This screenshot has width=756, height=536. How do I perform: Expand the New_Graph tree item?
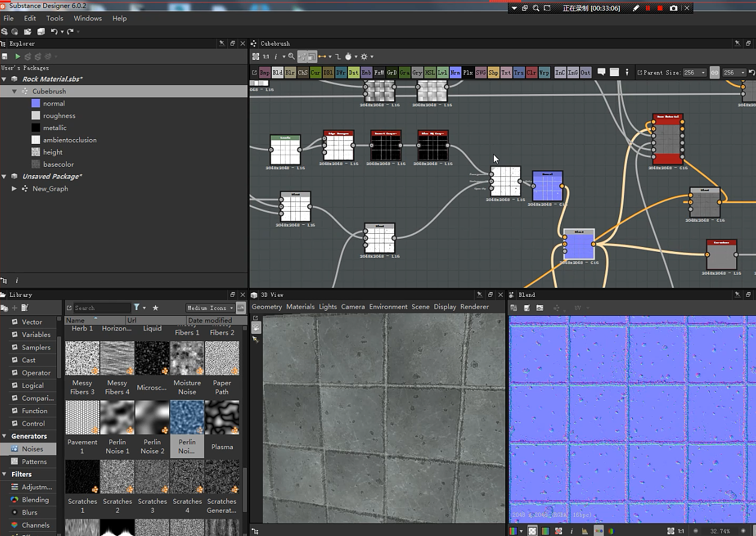click(14, 188)
